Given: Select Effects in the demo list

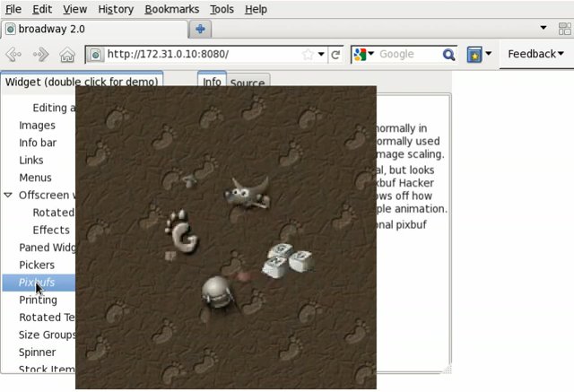Looking at the screenshot, I should 51,231.
